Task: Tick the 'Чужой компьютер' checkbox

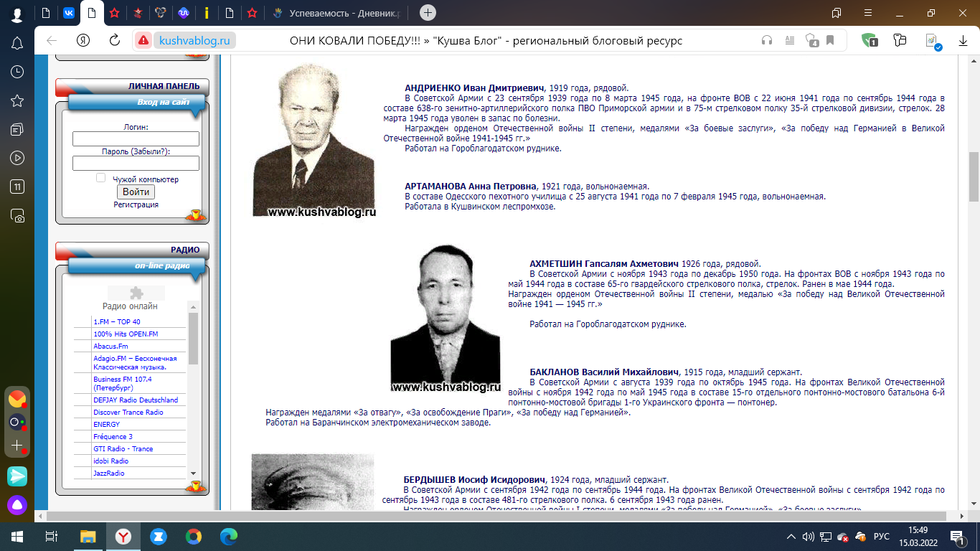Action: point(101,178)
